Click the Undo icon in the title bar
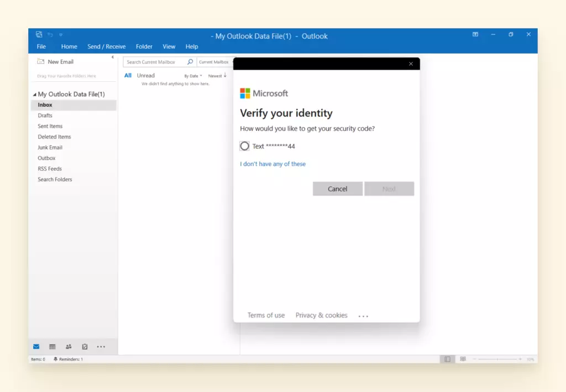 (50, 34)
